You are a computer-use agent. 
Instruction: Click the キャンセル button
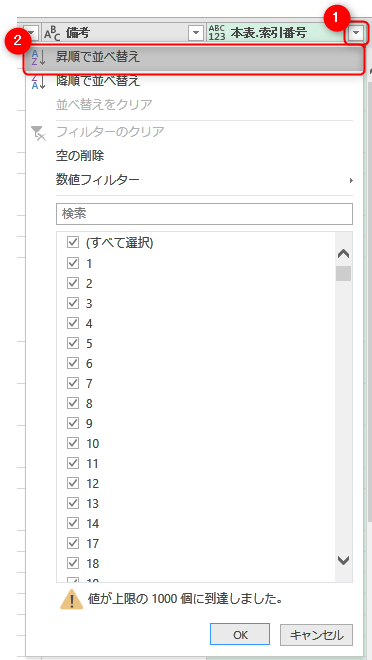316,635
